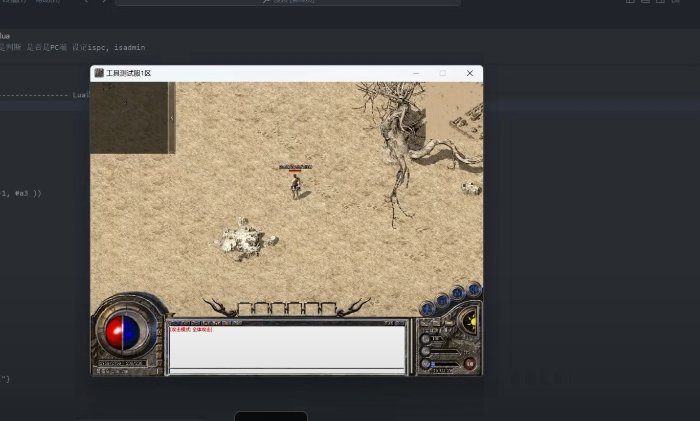
Task: Collapse the minimap panel using its side arrow
Action: (x=172, y=117)
